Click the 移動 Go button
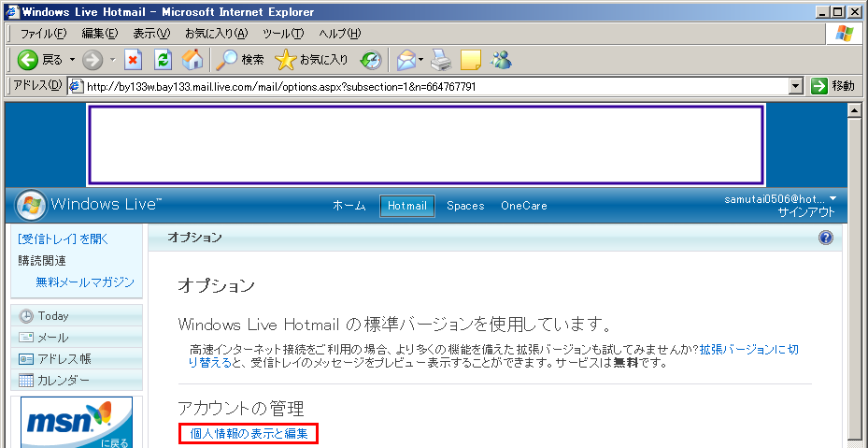This screenshot has height=448, width=868. click(x=832, y=86)
